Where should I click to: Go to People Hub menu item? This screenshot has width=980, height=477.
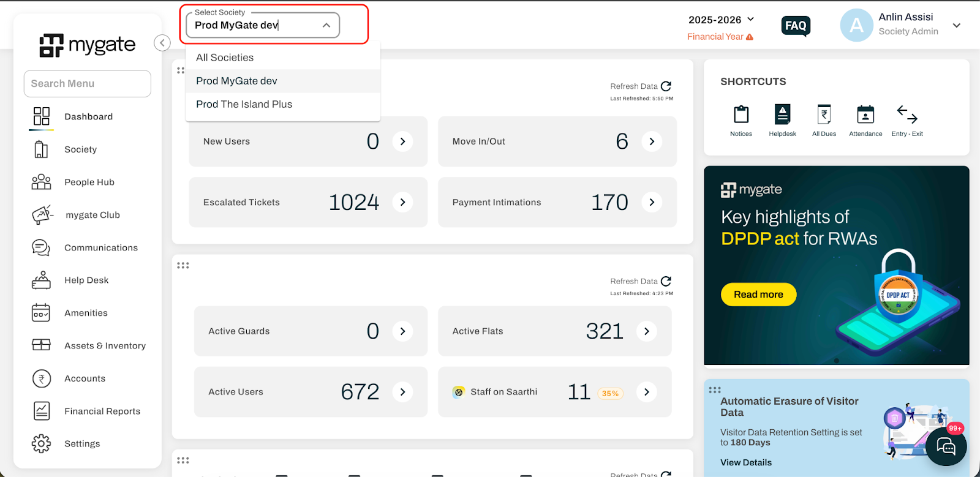click(x=89, y=182)
